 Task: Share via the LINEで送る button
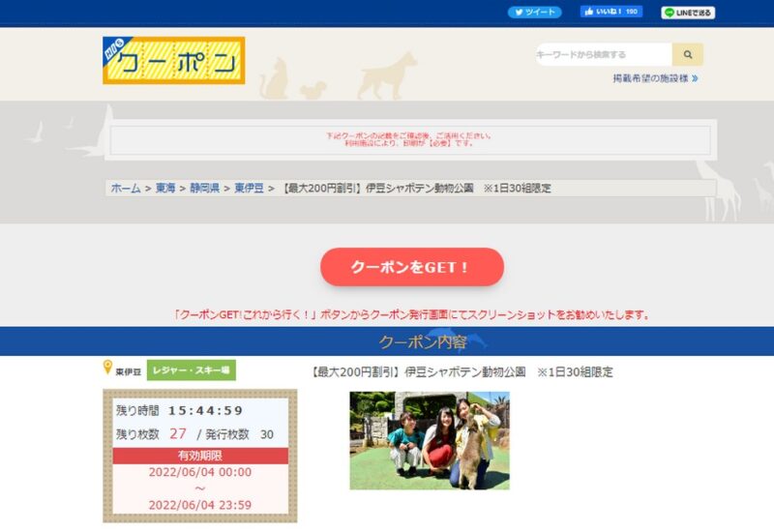[x=688, y=13]
